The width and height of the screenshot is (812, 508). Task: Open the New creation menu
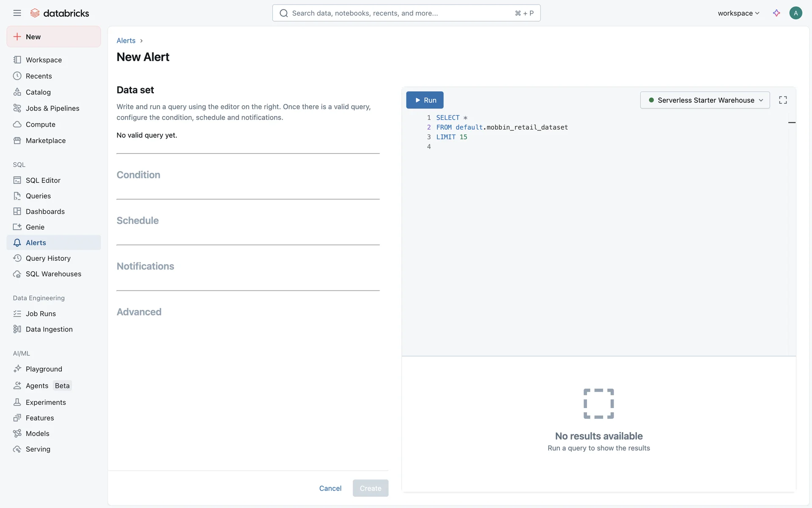pyautogui.click(x=54, y=37)
